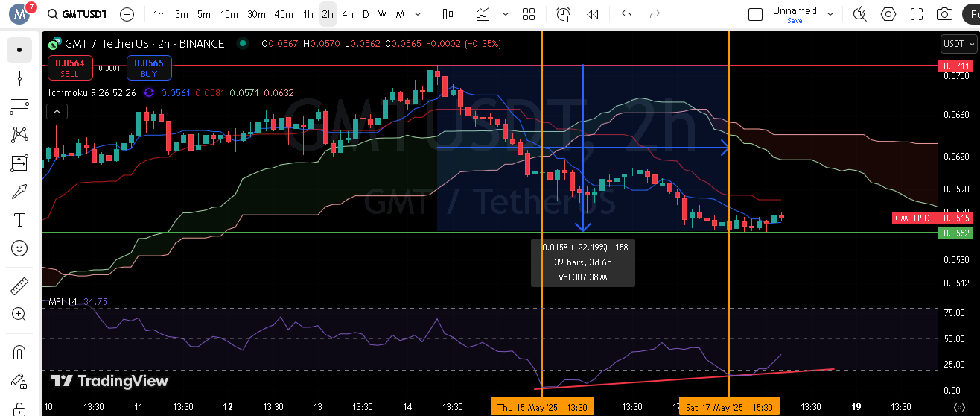Expand the indicator templates dropdown arrow

(x=506, y=14)
